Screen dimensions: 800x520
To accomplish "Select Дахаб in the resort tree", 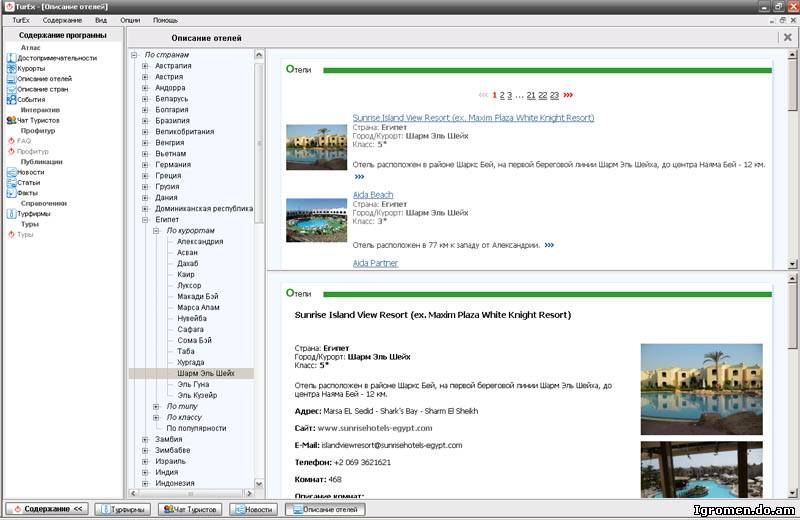I will point(187,263).
